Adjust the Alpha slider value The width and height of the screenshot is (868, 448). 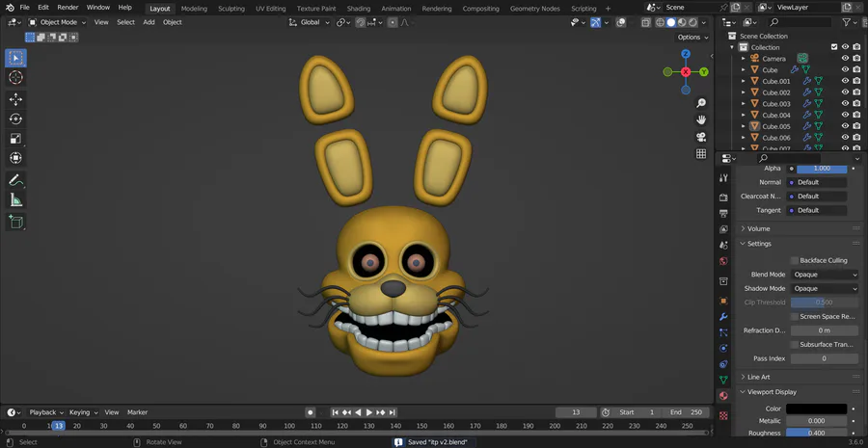click(822, 169)
